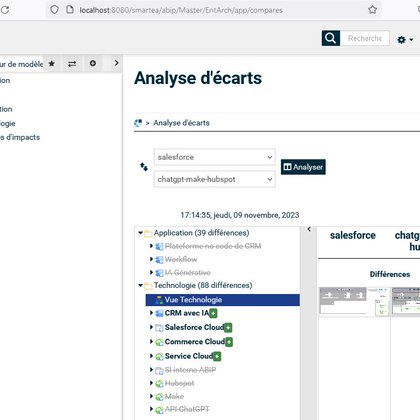The image size is (420, 420).
Task: Select the IA Générative item
Action: pyautogui.click(x=188, y=273)
